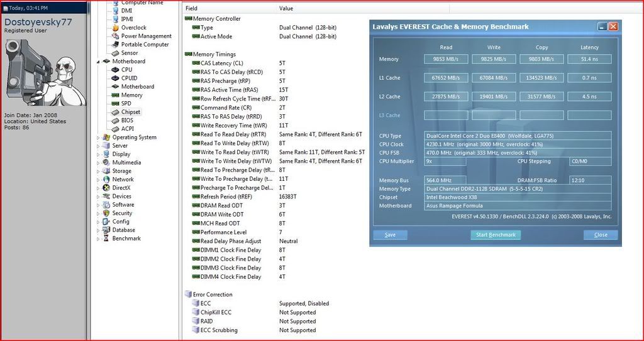Click the DirectX icon in tree
Screen dimensions: 644x341
click(106, 188)
